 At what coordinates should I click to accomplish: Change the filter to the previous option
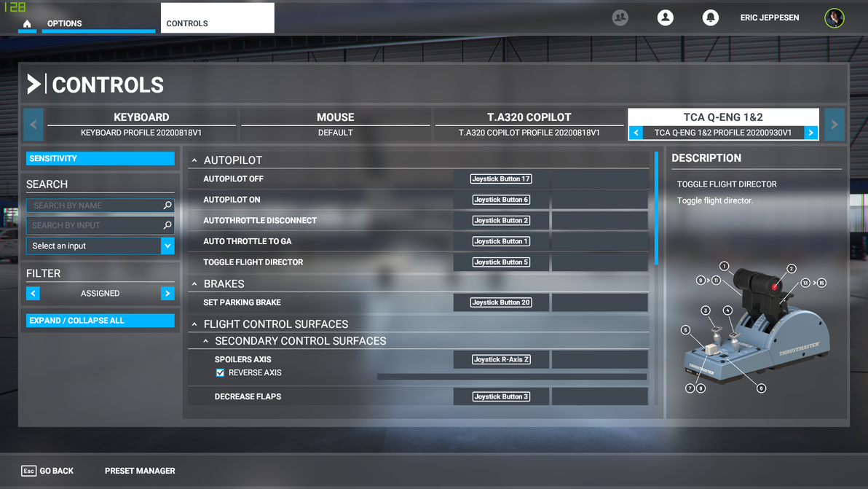coord(33,294)
